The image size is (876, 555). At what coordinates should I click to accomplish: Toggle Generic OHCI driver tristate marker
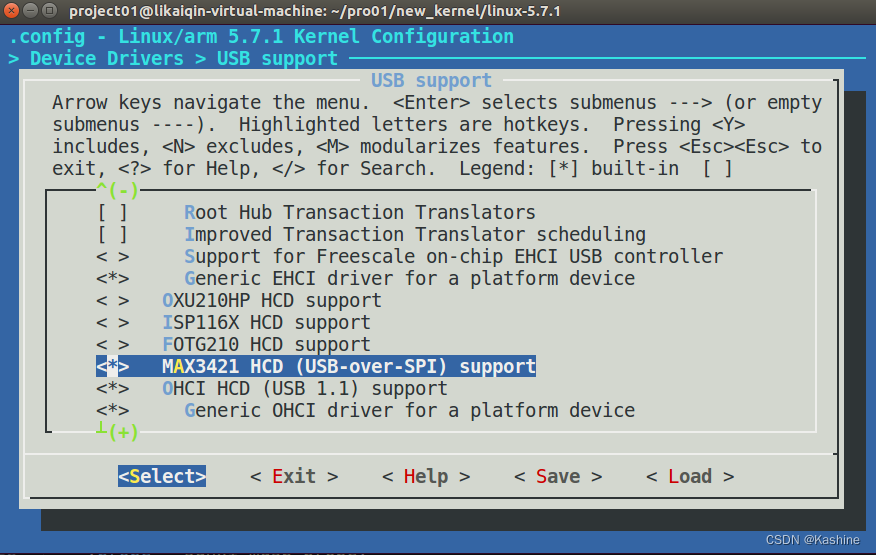point(112,410)
